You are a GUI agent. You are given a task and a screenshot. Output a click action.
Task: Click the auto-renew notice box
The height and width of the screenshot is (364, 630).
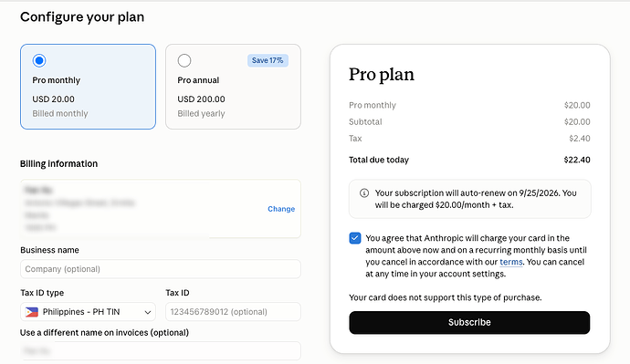point(469,199)
